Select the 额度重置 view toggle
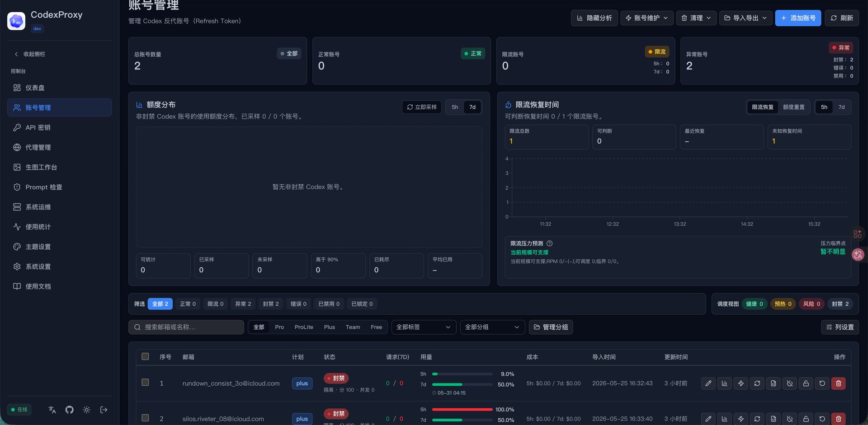The height and width of the screenshot is (425, 868). 793,107
